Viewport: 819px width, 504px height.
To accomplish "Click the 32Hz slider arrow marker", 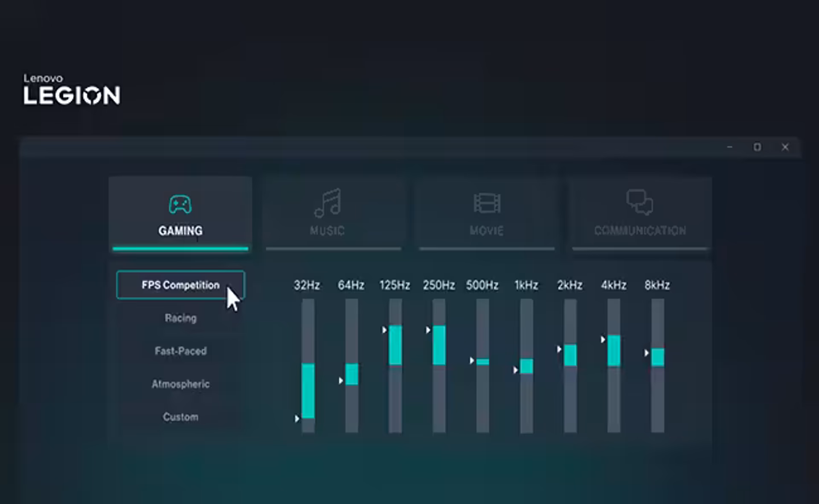I will coord(297,419).
